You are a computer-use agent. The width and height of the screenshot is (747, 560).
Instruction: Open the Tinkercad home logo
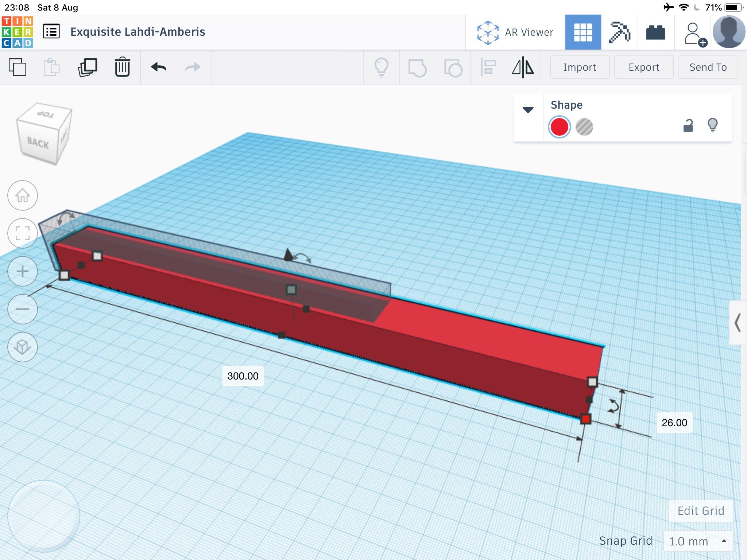[17, 32]
